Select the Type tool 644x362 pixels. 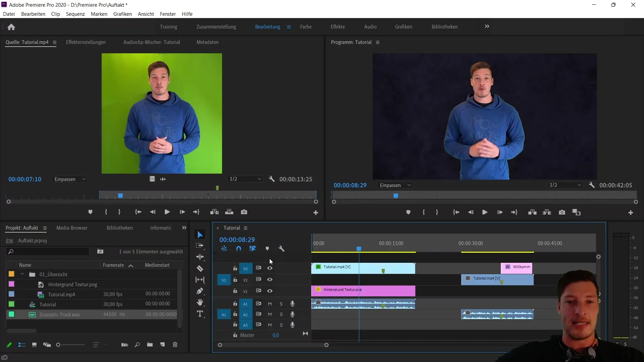200,314
